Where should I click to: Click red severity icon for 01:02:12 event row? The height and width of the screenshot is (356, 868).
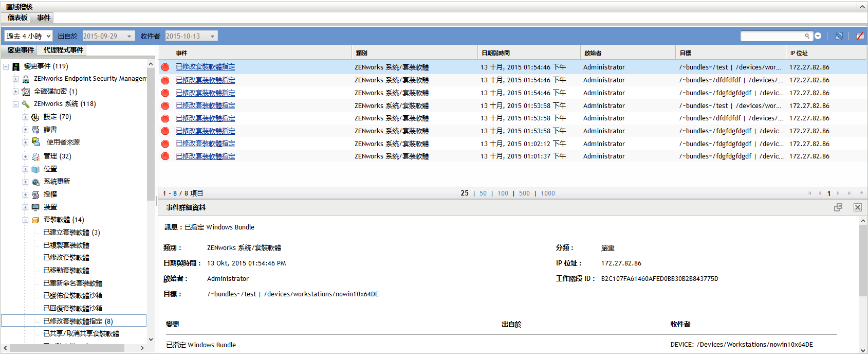165,144
